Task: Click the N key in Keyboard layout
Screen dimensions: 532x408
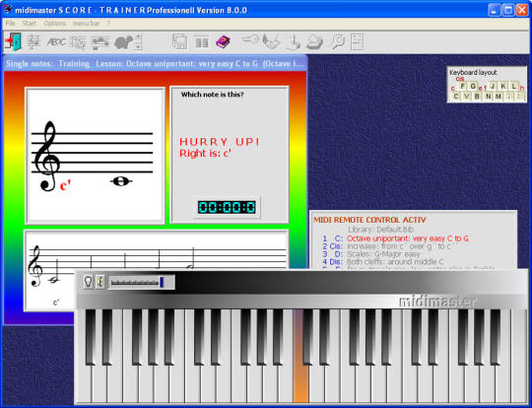Action: pyautogui.click(x=488, y=97)
